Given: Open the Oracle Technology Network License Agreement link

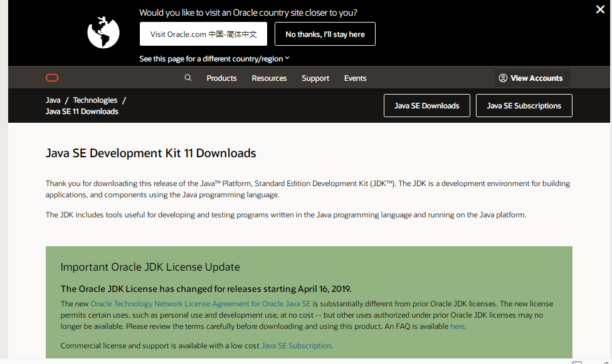Looking at the screenshot, I should [x=201, y=303].
